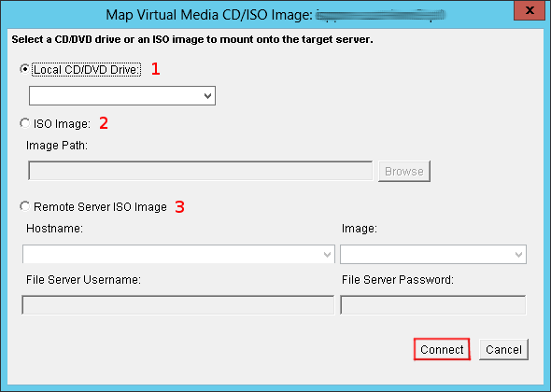
Task: Select the Local CD/DVD Drive radio button
Action: click(24, 69)
